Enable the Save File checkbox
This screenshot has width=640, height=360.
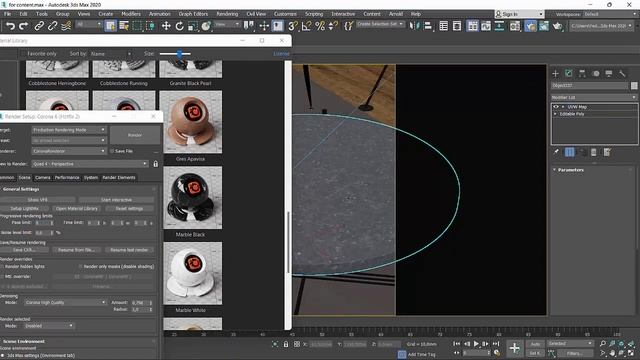[112, 151]
